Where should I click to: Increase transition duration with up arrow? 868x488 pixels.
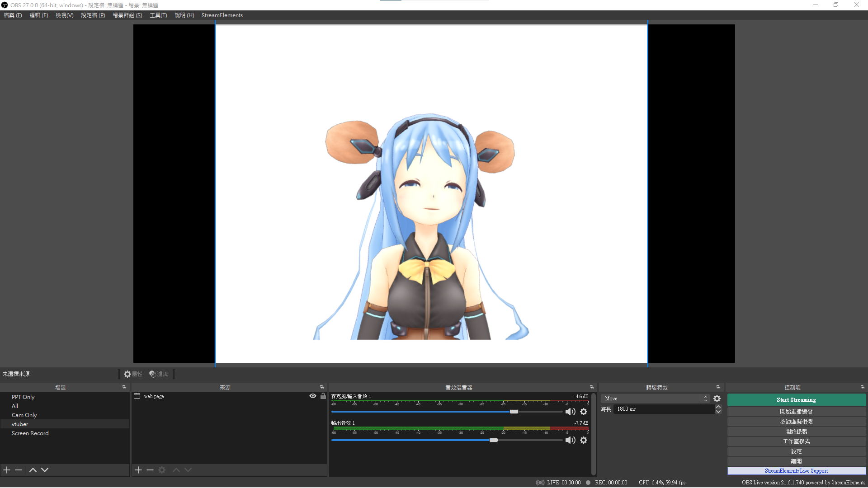click(x=718, y=407)
